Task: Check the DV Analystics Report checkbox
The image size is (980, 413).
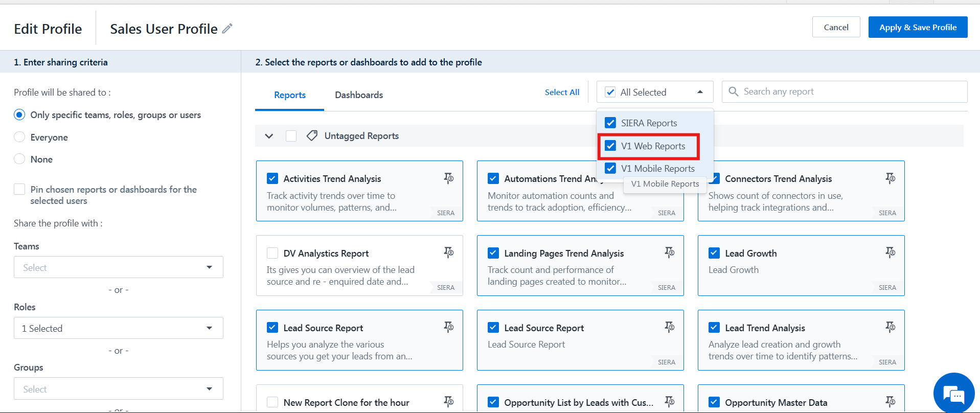Action: click(272, 254)
